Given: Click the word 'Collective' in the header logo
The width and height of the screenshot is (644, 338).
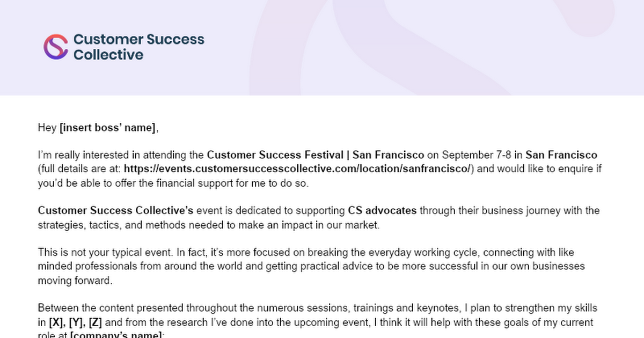Looking at the screenshot, I should [108, 55].
